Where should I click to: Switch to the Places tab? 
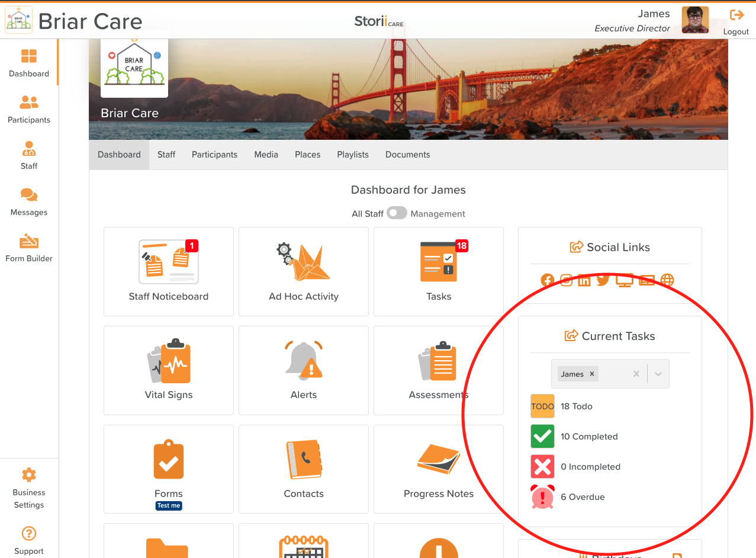coord(308,155)
